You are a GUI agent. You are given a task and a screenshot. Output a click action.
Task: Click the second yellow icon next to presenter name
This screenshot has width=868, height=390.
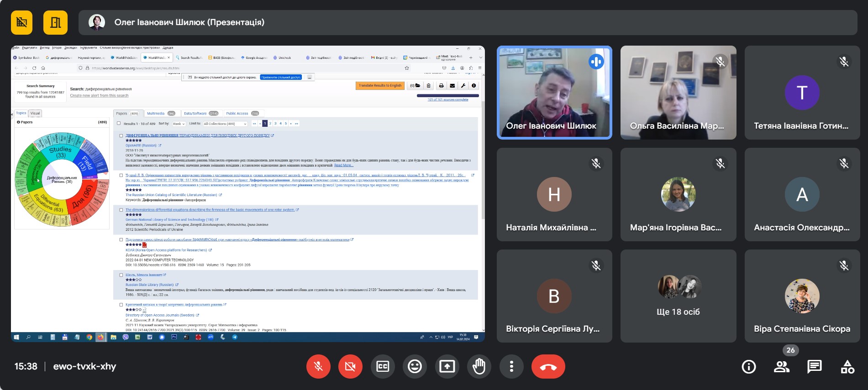click(55, 22)
